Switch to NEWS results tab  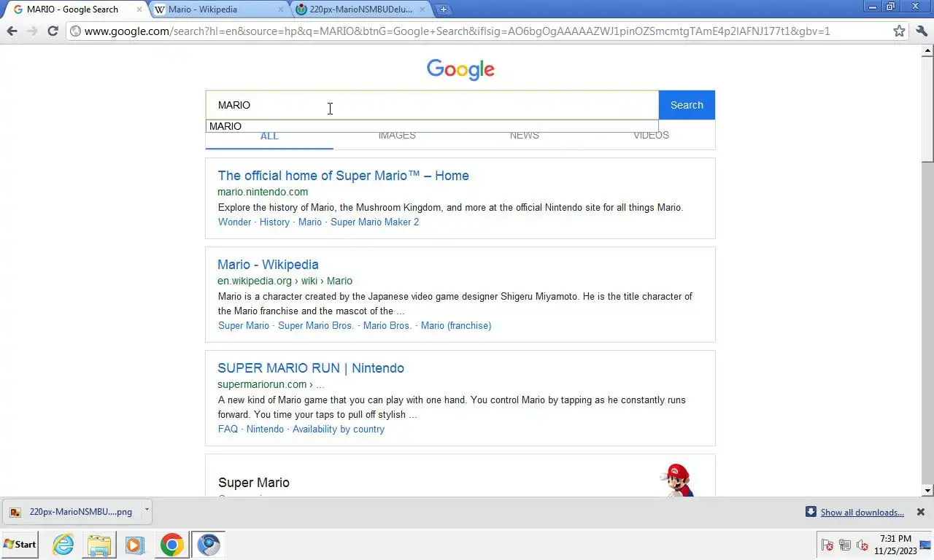[524, 136]
